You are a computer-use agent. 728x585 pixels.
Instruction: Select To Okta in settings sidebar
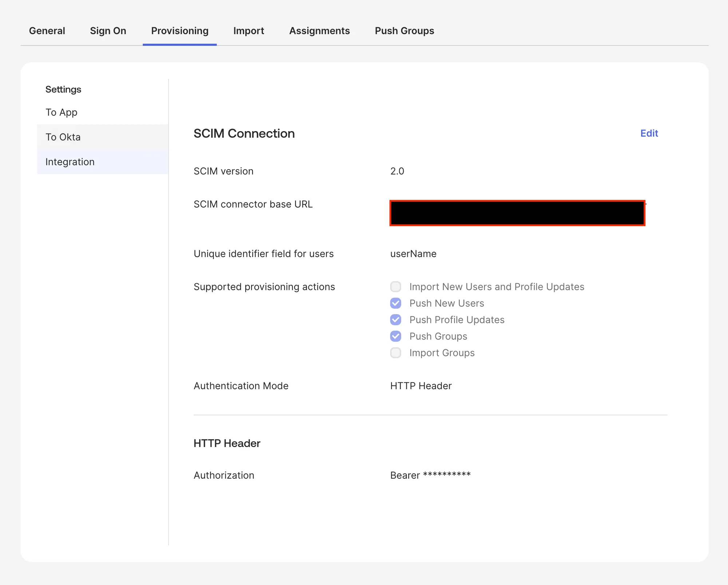pyautogui.click(x=63, y=137)
